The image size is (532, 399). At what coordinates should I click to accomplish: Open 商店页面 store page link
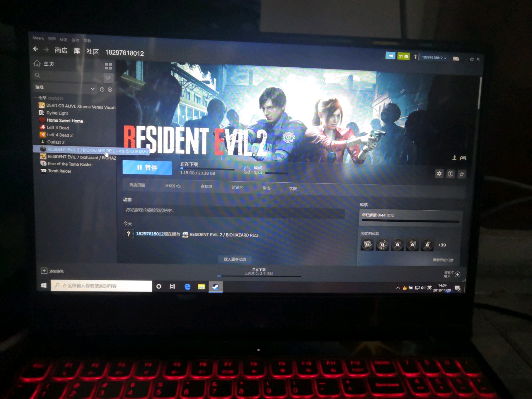(x=137, y=185)
